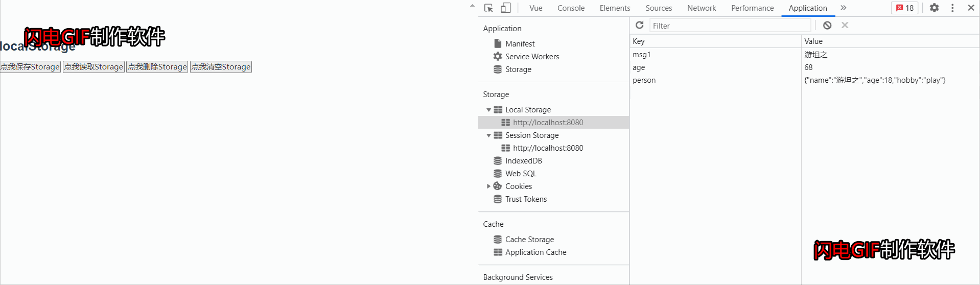Collapse the Session Storage tree node
Viewport: 980px width, 285px height.
tap(488, 135)
